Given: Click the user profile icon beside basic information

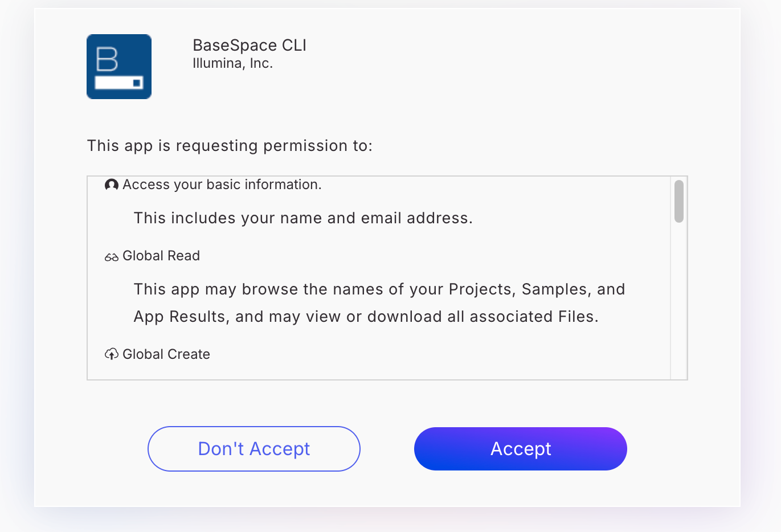Looking at the screenshot, I should pyautogui.click(x=112, y=185).
